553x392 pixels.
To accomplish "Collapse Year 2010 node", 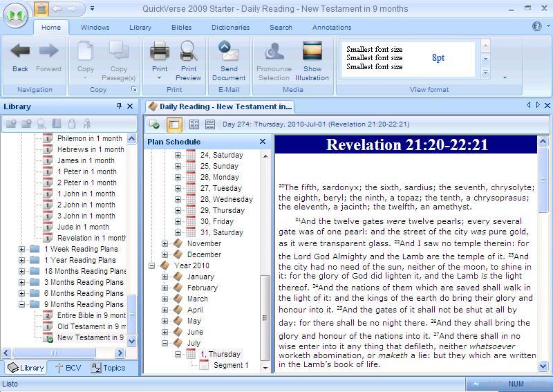I will 151,265.
